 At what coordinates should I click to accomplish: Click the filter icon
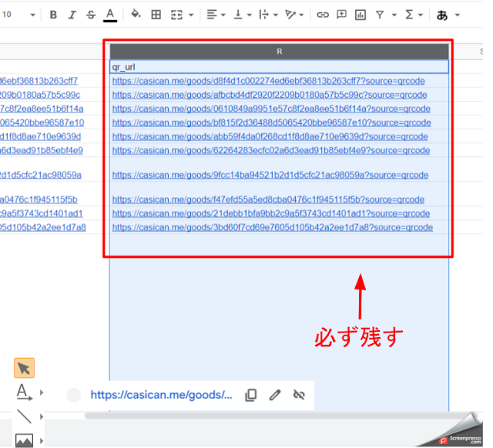[x=380, y=15]
